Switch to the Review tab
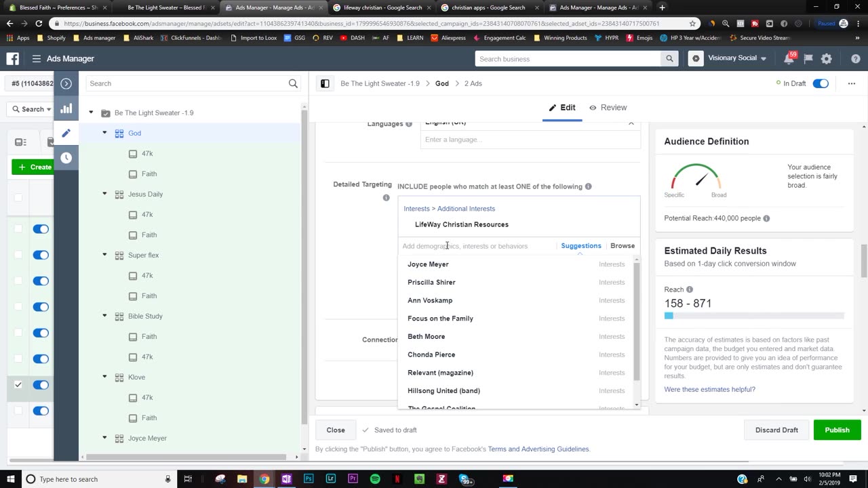 608,107
